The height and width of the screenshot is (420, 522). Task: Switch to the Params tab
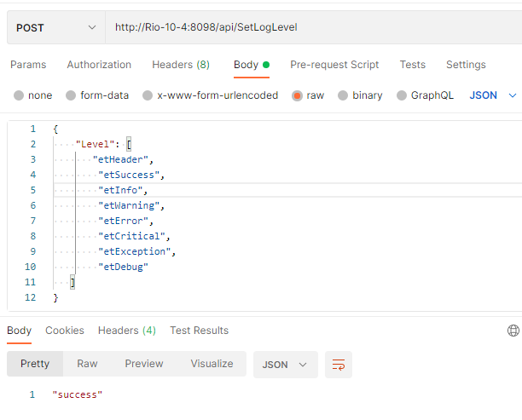click(28, 65)
